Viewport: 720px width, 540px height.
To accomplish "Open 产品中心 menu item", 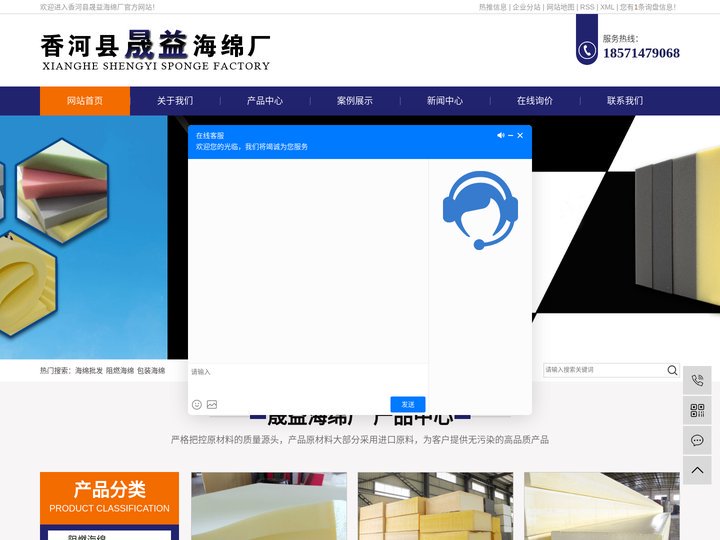I will 265,101.
